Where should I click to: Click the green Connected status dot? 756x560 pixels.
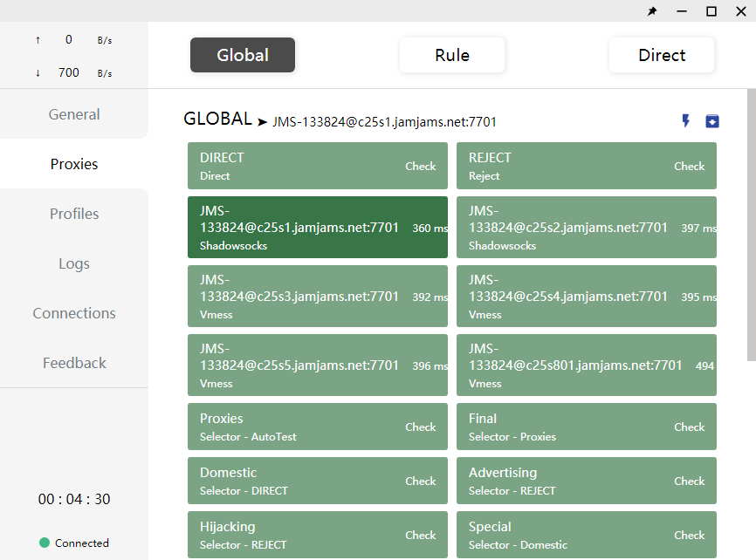click(x=45, y=543)
